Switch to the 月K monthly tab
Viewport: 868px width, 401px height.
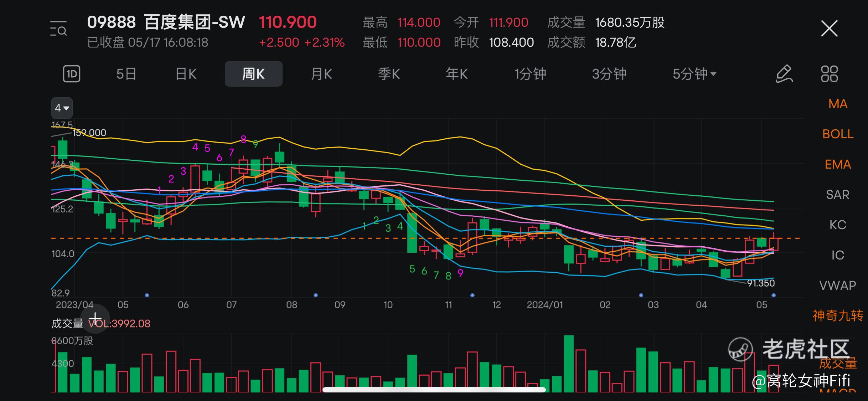coord(321,74)
